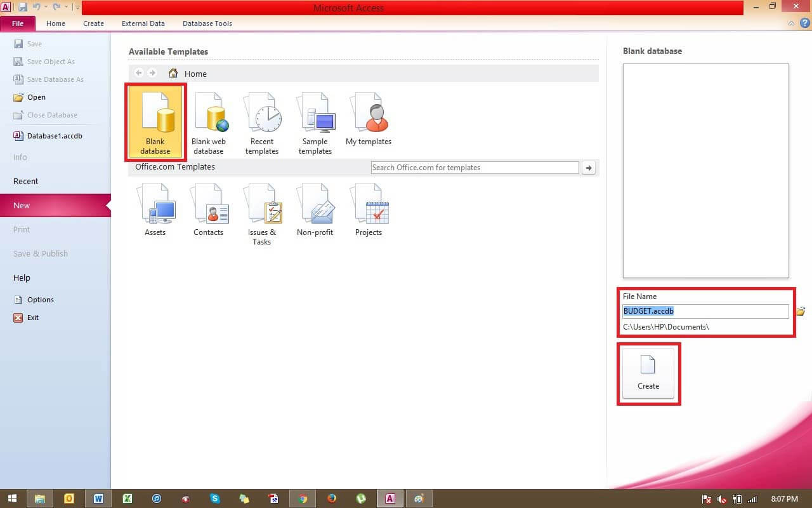Launch Excel from the taskbar
Screen dimensions: 812x508
tap(127, 498)
